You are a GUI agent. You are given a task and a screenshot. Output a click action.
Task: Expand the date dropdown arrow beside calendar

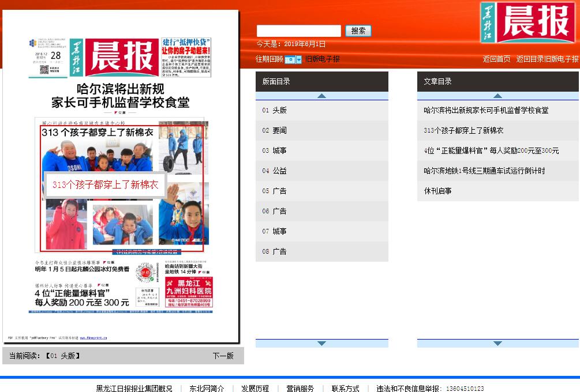[x=299, y=59]
